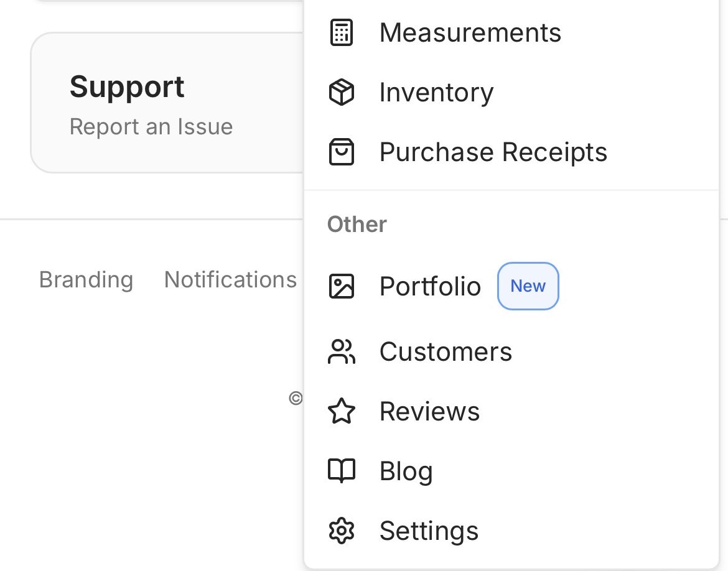Navigate to the Blog menu text
This screenshot has width=728, height=571.
(406, 471)
